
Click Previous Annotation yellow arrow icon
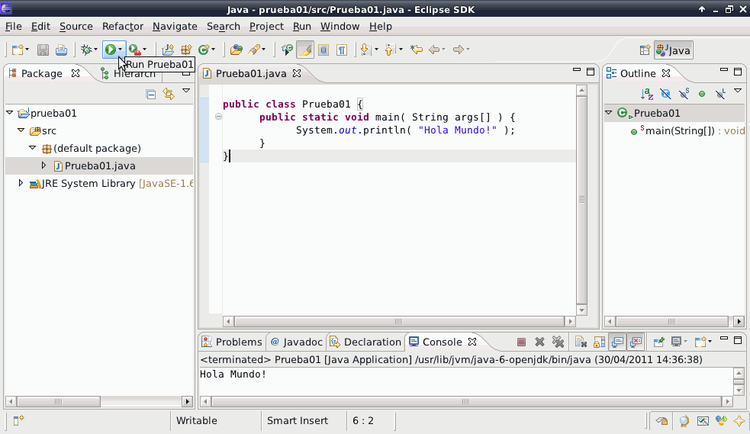point(389,49)
